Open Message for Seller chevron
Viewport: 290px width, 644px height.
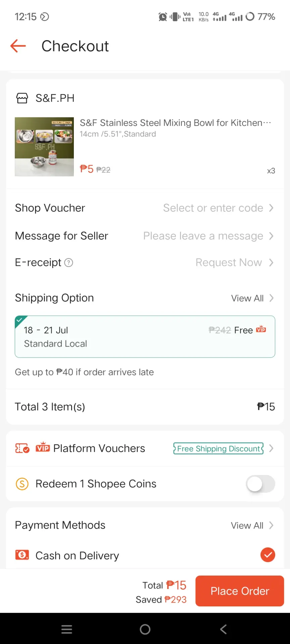point(271,236)
